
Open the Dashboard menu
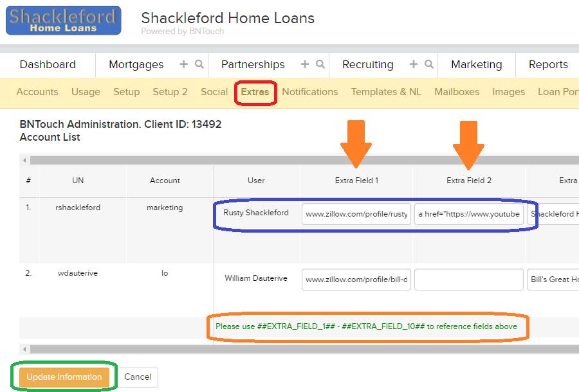48,64
